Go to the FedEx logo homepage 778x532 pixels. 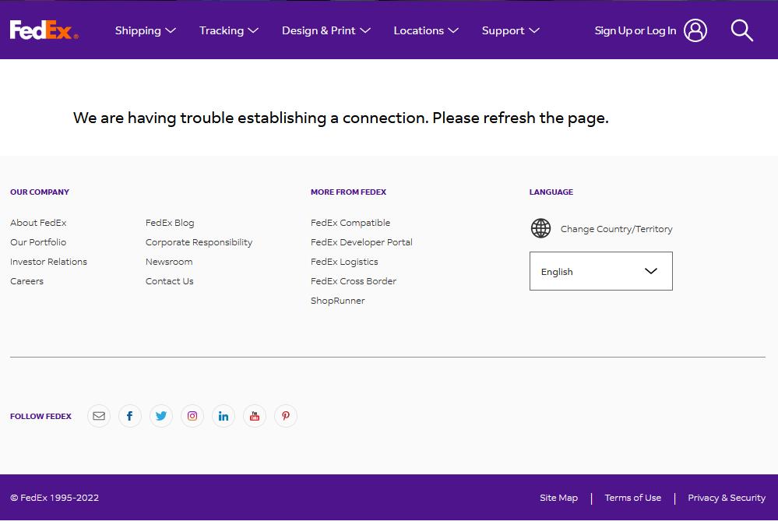44,30
